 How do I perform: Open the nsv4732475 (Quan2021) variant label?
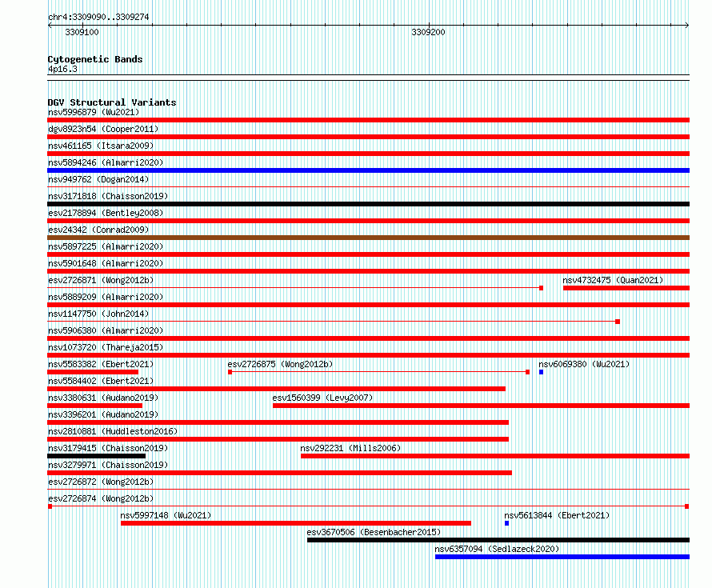pyautogui.click(x=613, y=280)
